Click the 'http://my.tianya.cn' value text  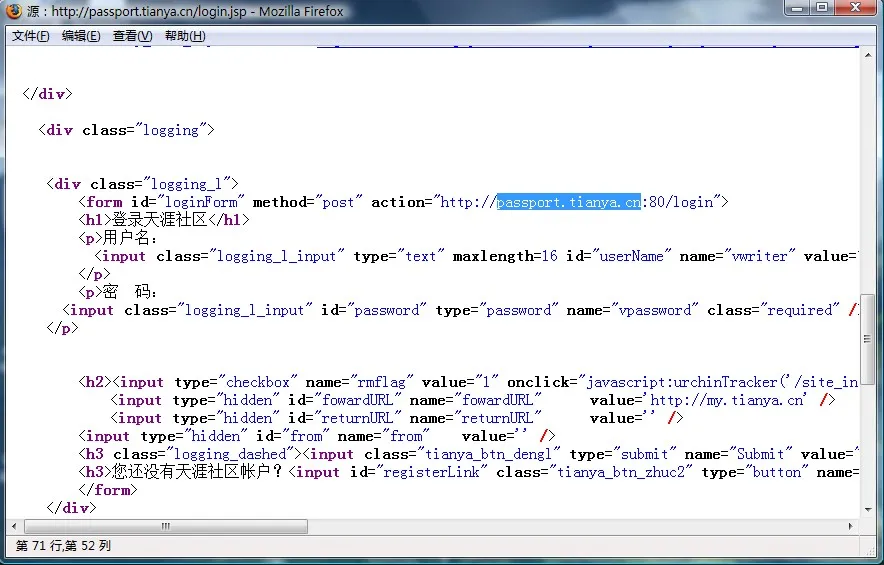728,400
